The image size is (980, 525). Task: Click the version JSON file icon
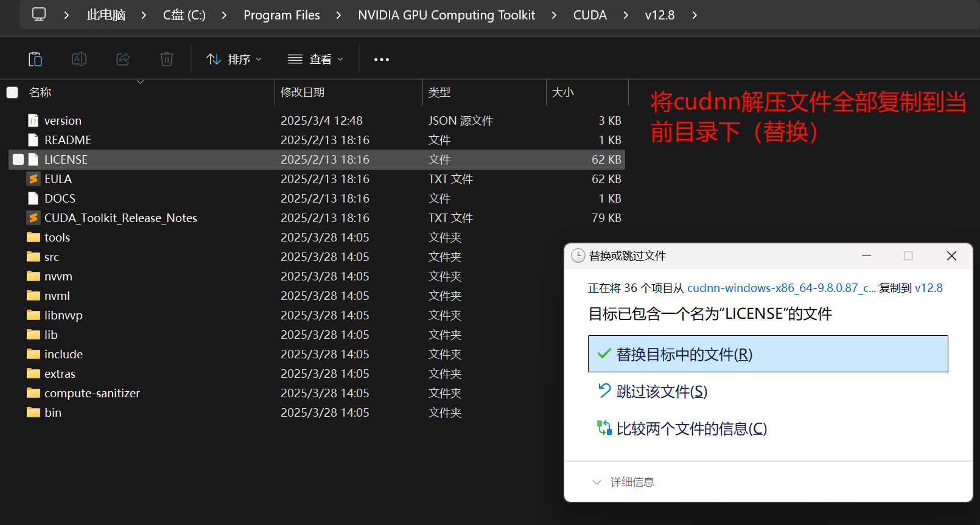point(33,120)
